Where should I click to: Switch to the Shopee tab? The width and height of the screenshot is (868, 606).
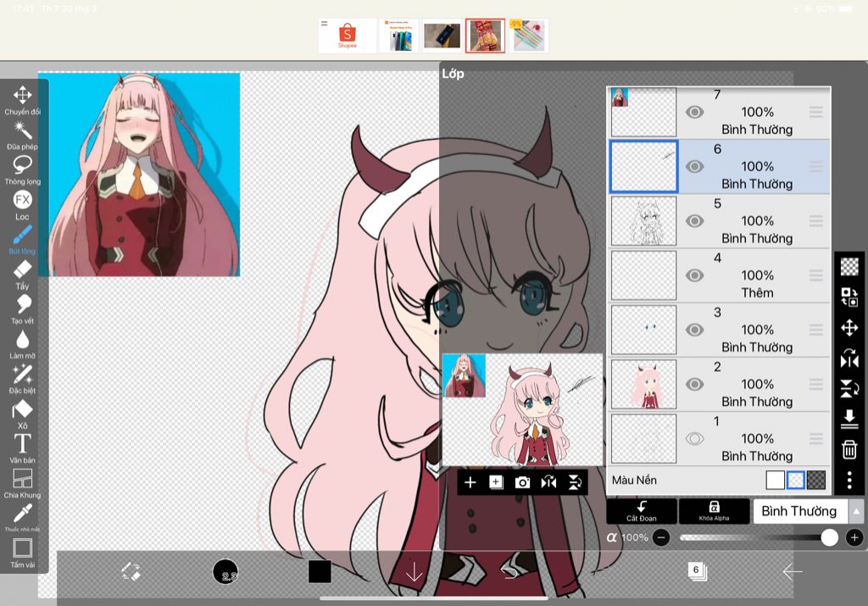click(x=348, y=36)
